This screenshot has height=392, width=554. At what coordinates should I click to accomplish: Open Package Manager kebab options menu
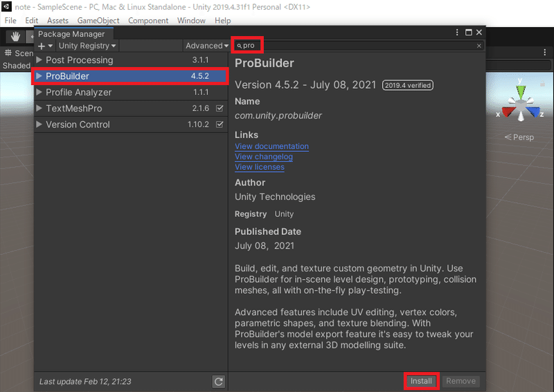[457, 32]
